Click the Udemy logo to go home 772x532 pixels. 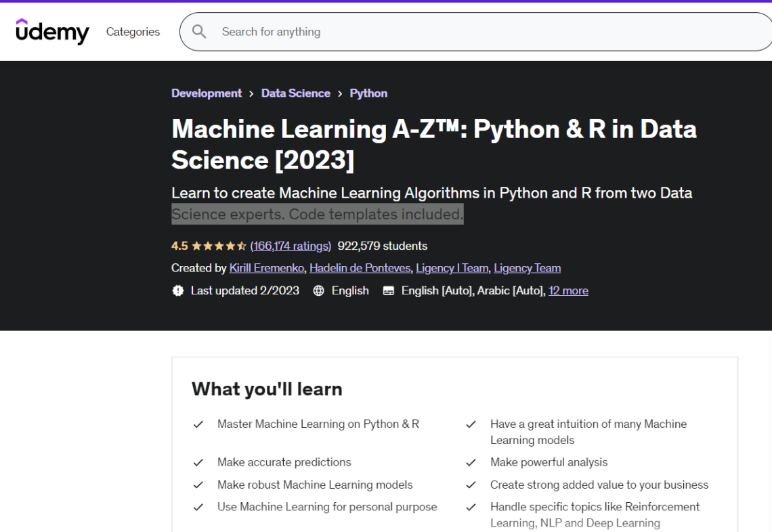[x=51, y=31]
